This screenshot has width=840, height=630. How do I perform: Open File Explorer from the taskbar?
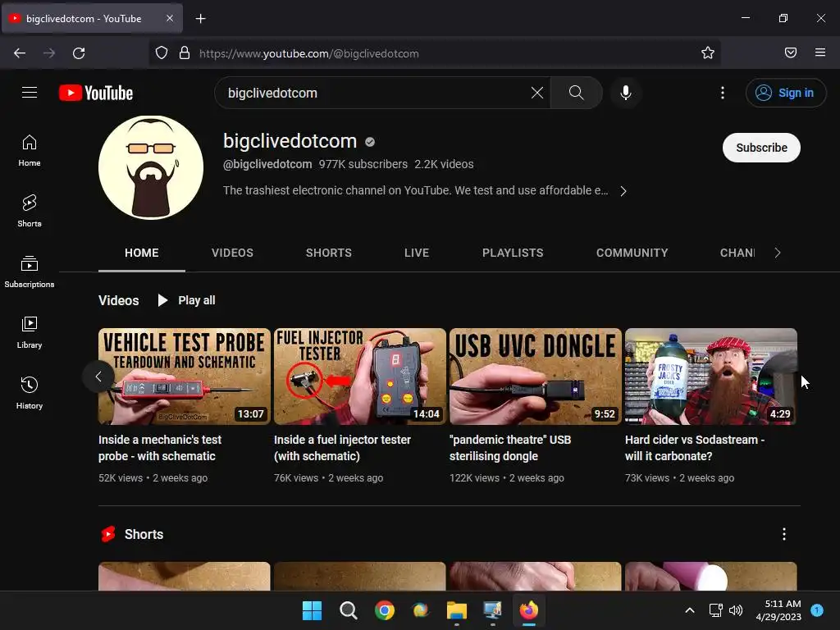point(456,610)
